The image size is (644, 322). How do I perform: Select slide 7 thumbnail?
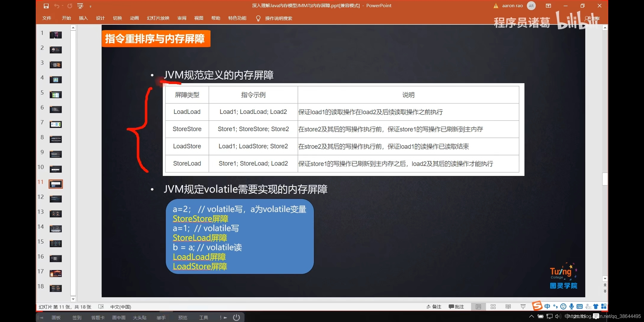click(x=56, y=124)
